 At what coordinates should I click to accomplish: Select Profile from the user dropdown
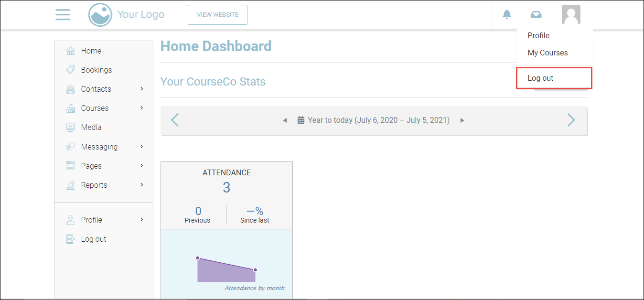pyautogui.click(x=538, y=35)
